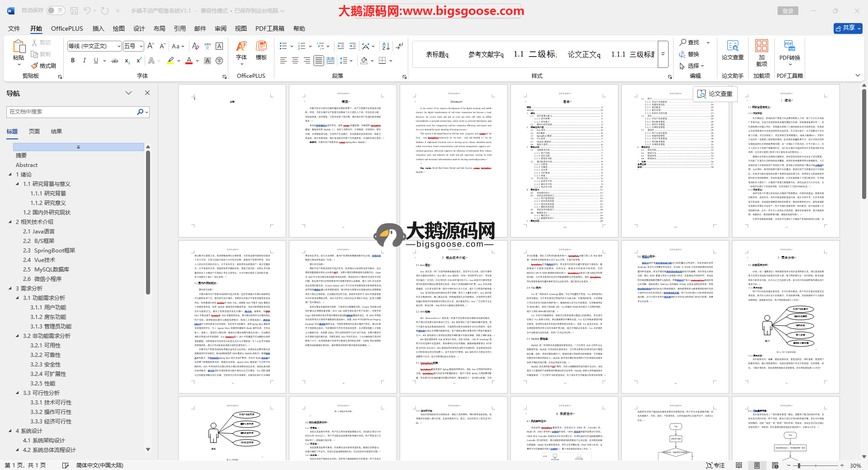The width and height of the screenshot is (868, 470).
Task: Click the sort A-Z icon
Action: [x=386, y=46]
